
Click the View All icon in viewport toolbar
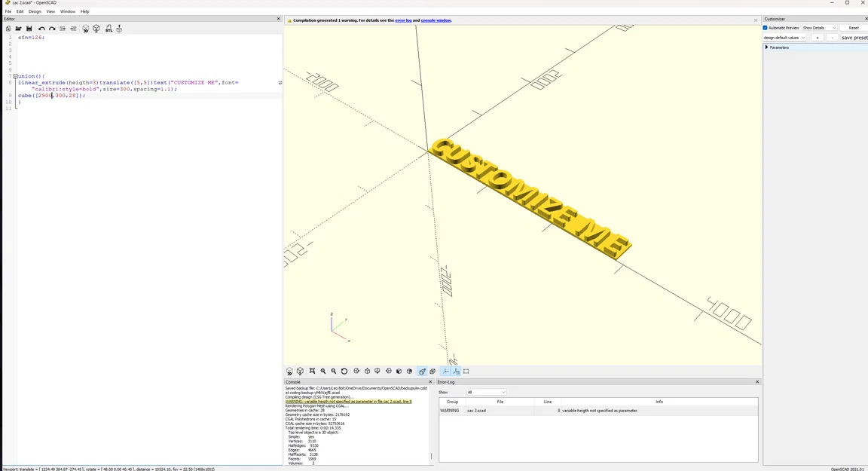(312, 372)
